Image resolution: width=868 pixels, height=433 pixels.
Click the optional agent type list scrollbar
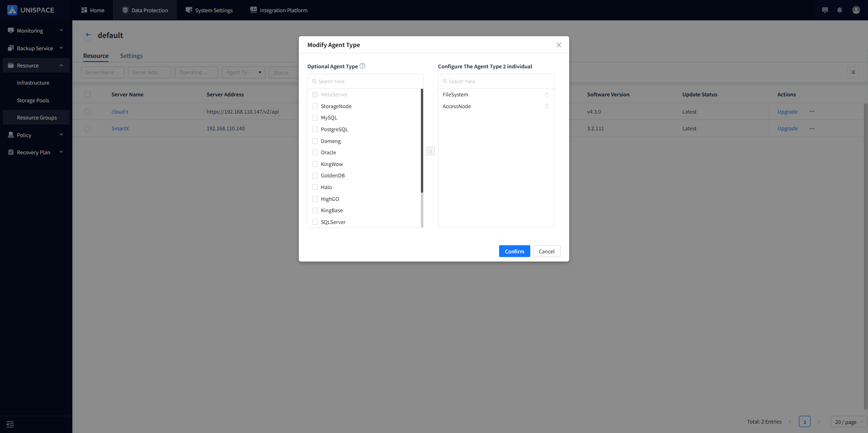(x=422, y=141)
